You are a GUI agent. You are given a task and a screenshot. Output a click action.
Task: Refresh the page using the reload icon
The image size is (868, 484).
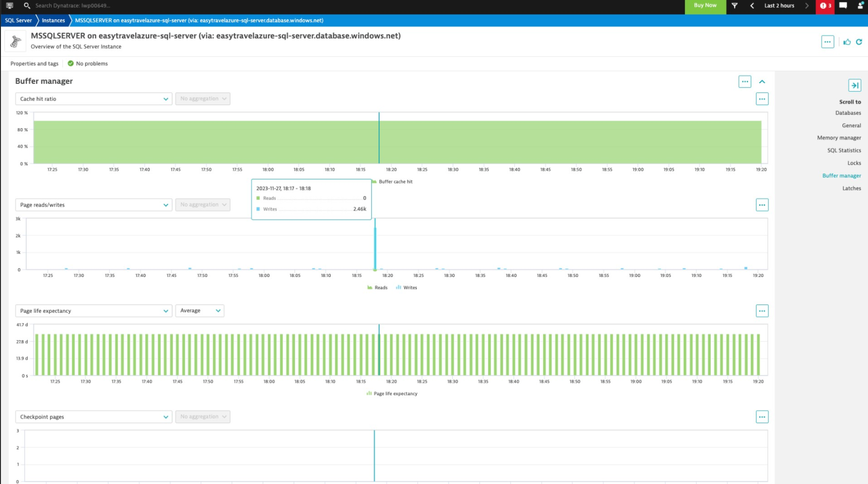pos(859,42)
